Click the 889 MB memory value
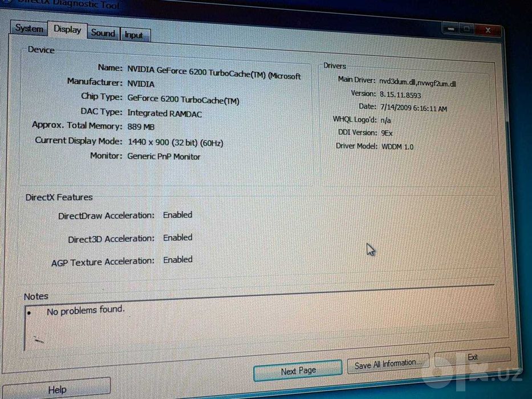The height and width of the screenshot is (399, 532). point(141,127)
